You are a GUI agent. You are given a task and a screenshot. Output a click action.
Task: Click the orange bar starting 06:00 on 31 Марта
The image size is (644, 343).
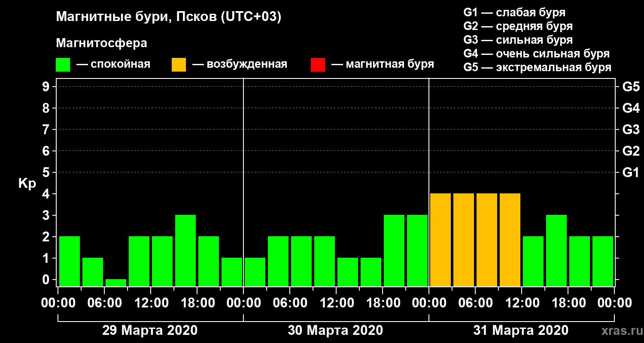(x=487, y=240)
